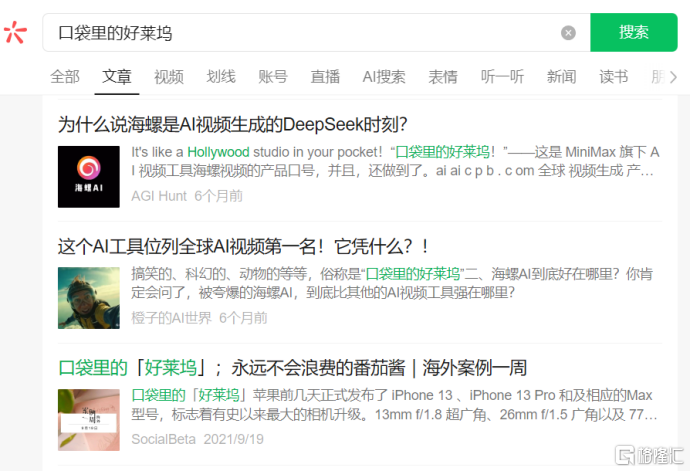The height and width of the screenshot is (472, 690).
Task: Open the AI搜索 tab
Action: [384, 77]
